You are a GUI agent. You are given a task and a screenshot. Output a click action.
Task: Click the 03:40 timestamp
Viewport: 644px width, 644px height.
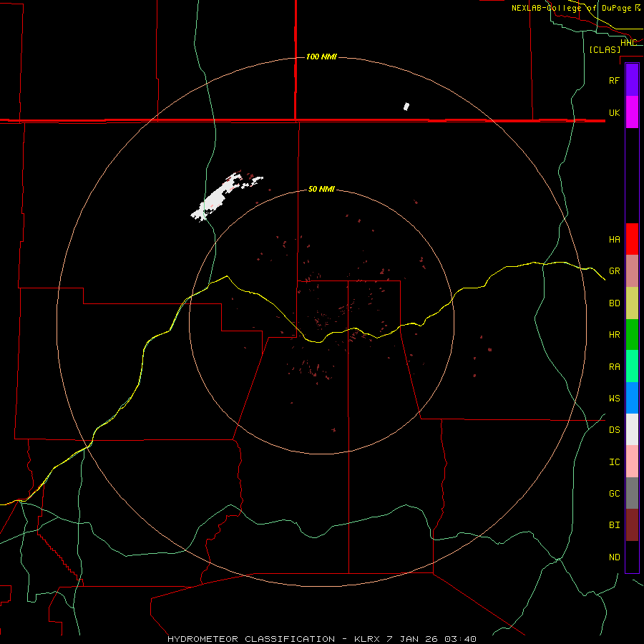coord(462,639)
